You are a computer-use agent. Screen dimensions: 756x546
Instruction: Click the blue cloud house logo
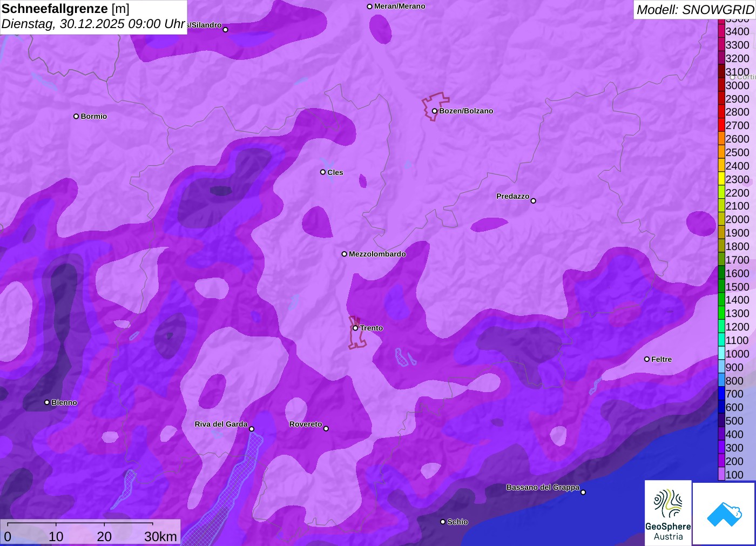click(x=724, y=513)
